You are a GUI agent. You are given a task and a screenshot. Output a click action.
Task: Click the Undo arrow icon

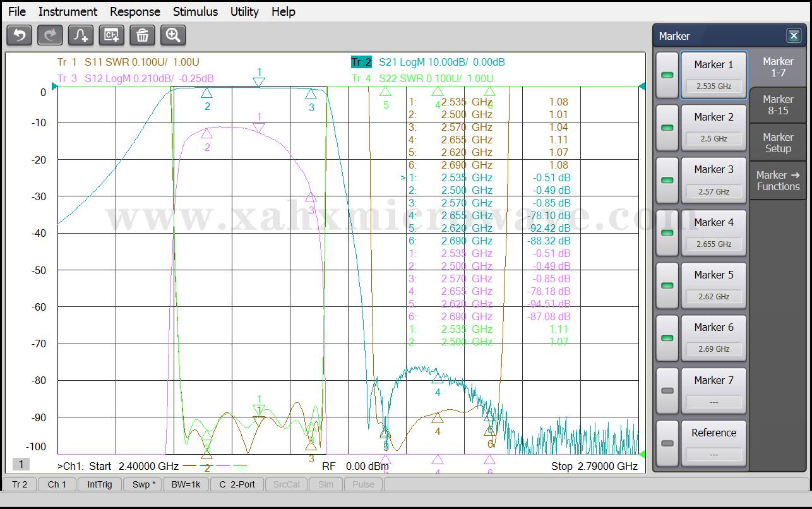pos(19,35)
